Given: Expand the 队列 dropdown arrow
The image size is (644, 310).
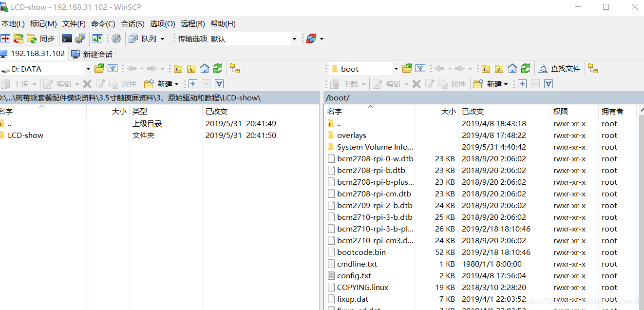Looking at the screenshot, I should coord(162,39).
